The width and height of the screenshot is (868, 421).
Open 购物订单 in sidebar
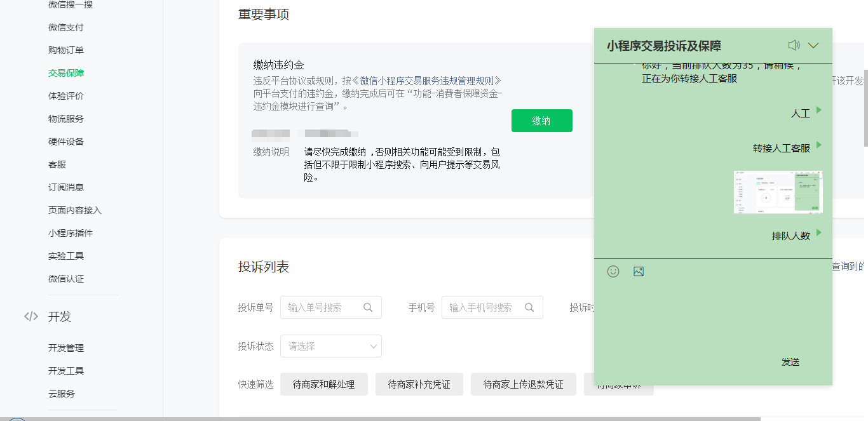pos(66,50)
